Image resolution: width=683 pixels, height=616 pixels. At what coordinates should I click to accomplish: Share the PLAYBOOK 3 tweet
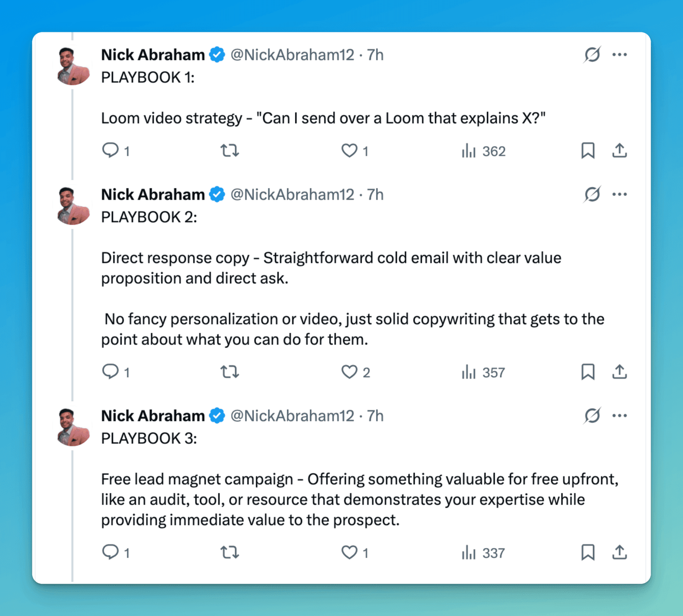[x=619, y=552]
